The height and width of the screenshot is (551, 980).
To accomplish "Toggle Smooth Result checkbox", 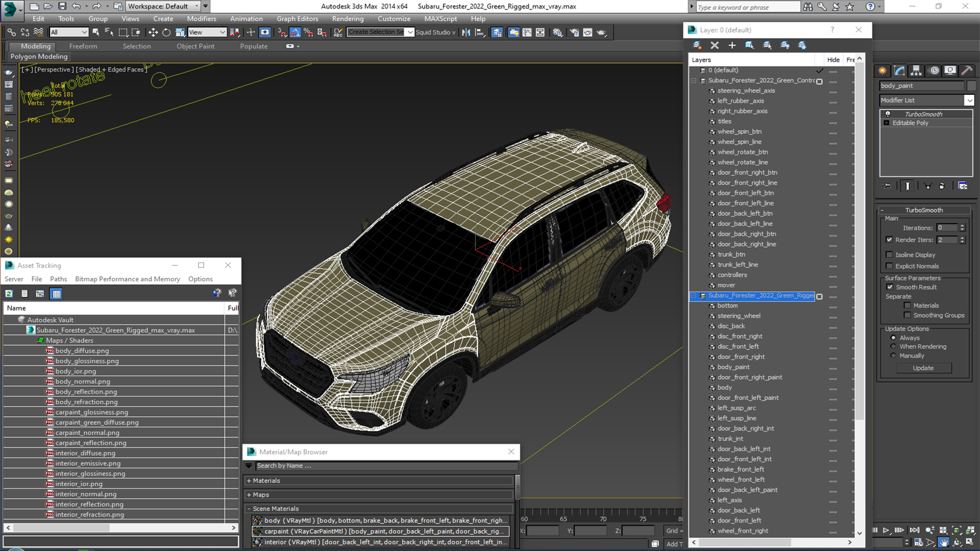I will [890, 287].
